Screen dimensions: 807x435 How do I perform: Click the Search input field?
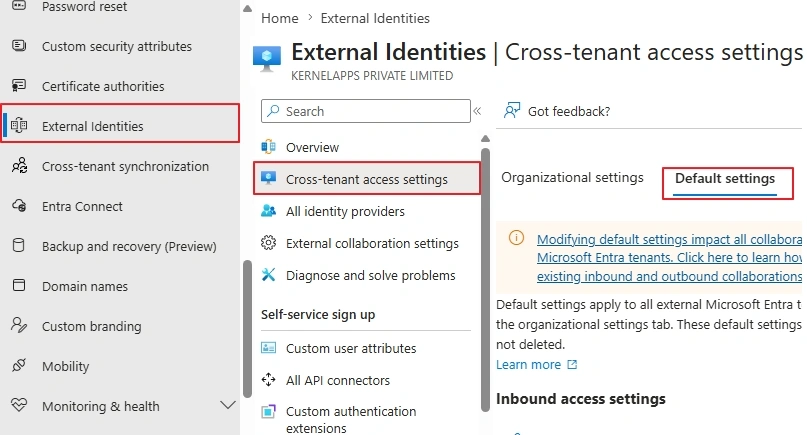click(365, 111)
